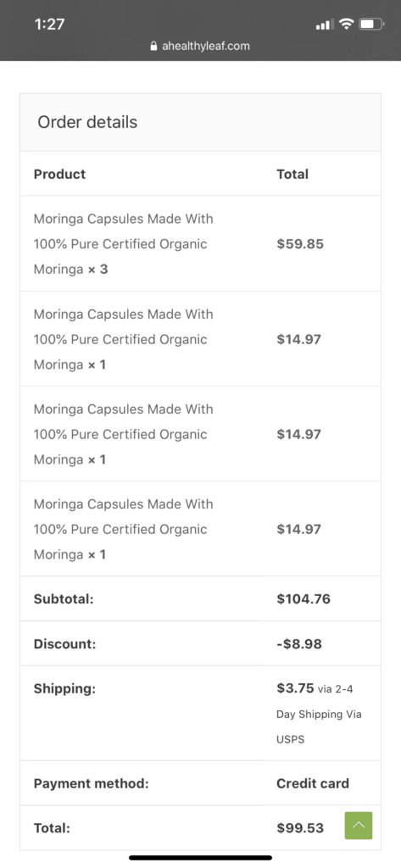Click the $104.76 subtotal amount
The image size is (401, 868).
point(304,599)
